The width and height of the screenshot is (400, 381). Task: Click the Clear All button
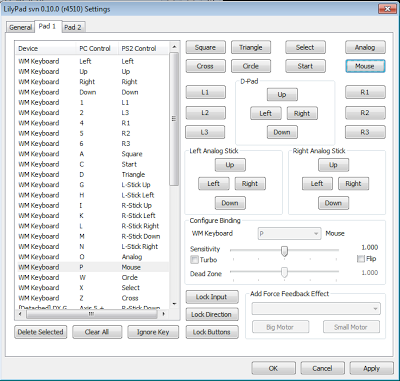pyautogui.click(x=97, y=332)
